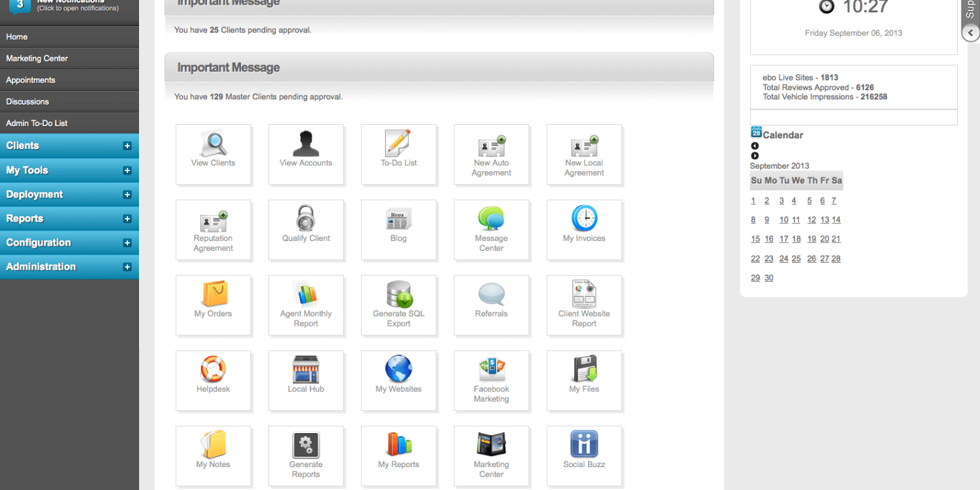
Task: Expand the Deployment sidebar section
Action: tap(69, 195)
